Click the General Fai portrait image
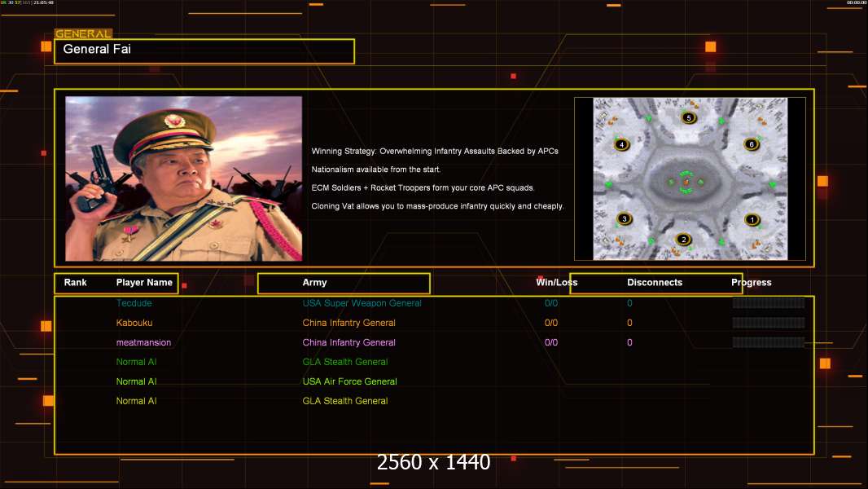 pos(184,178)
